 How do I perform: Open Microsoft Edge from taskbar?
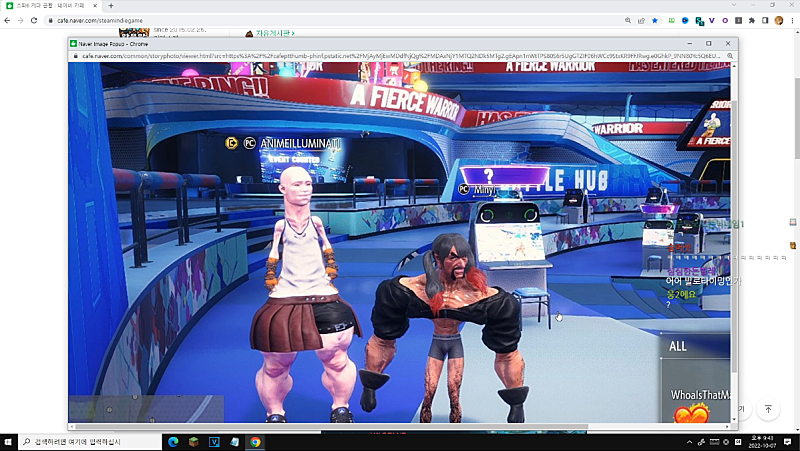click(173, 442)
